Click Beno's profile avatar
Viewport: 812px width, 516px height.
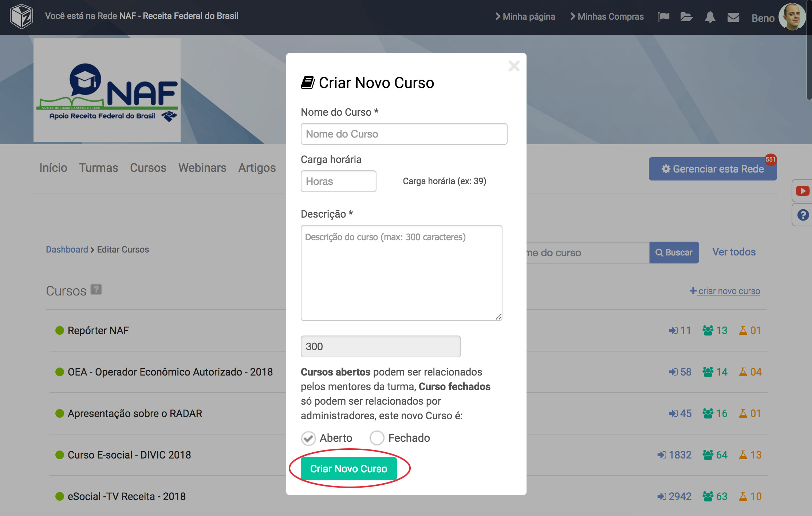pyautogui.click(x=792, y=17)
